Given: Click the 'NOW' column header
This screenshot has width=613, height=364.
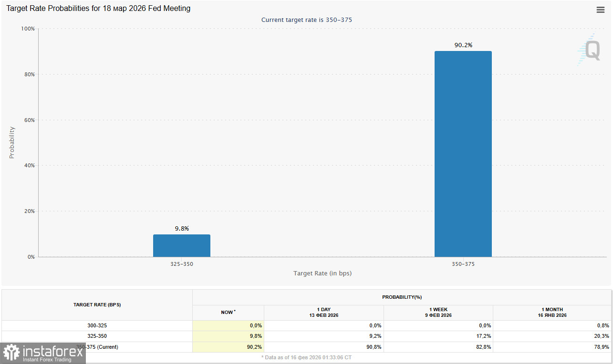Looking at the screenshot, I should pos(228,313).
